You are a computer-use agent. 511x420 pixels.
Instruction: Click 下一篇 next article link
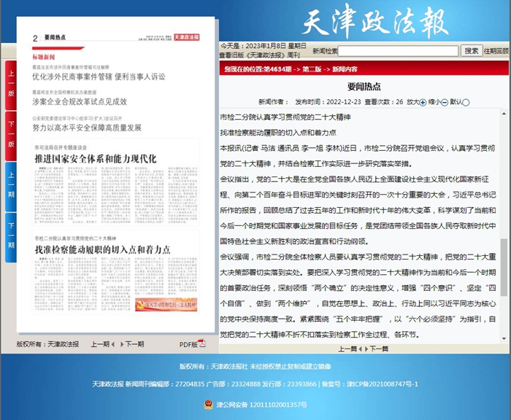pyautogui.click(x=379, y=349)
